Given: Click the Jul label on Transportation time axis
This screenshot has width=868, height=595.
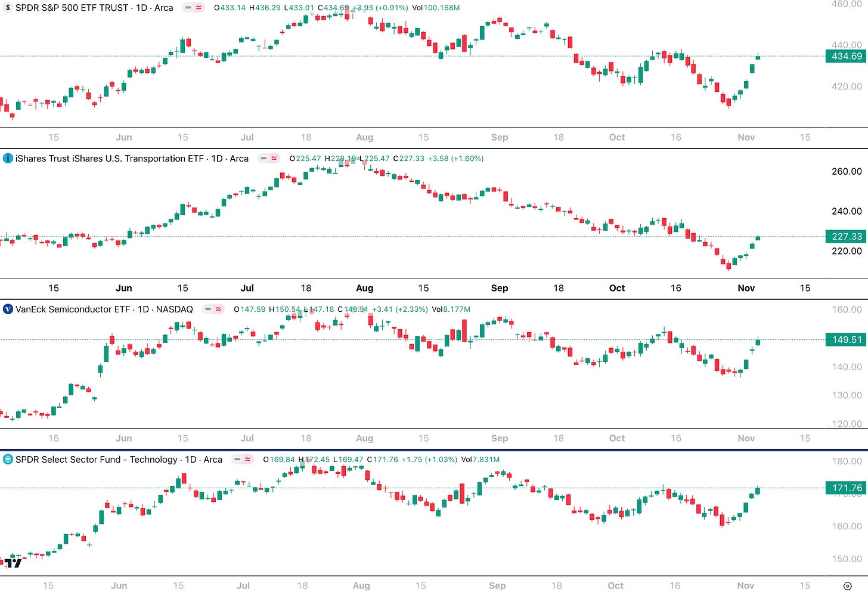Looking at the screenshot, I should (x=247, y=288).
